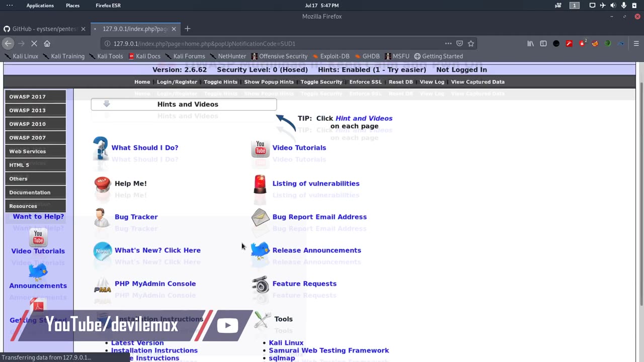644x362 pixels.
Task: Click the New! badge icon
Action: click(102, 250)
